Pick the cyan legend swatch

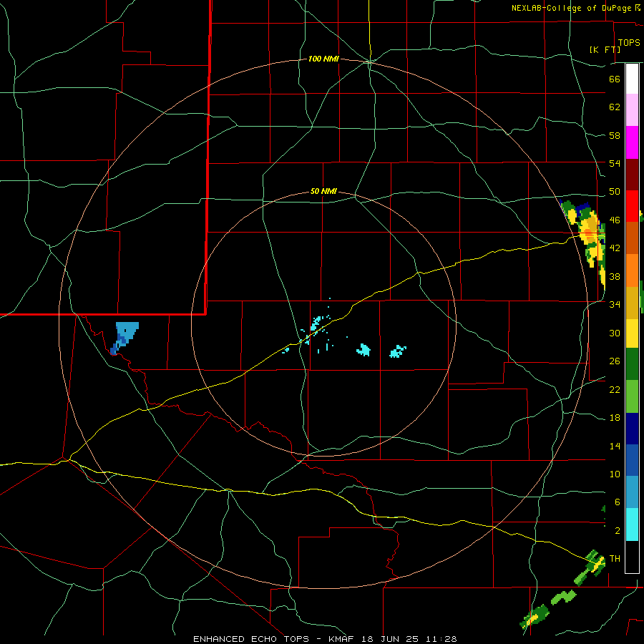[x=632, y=525]
